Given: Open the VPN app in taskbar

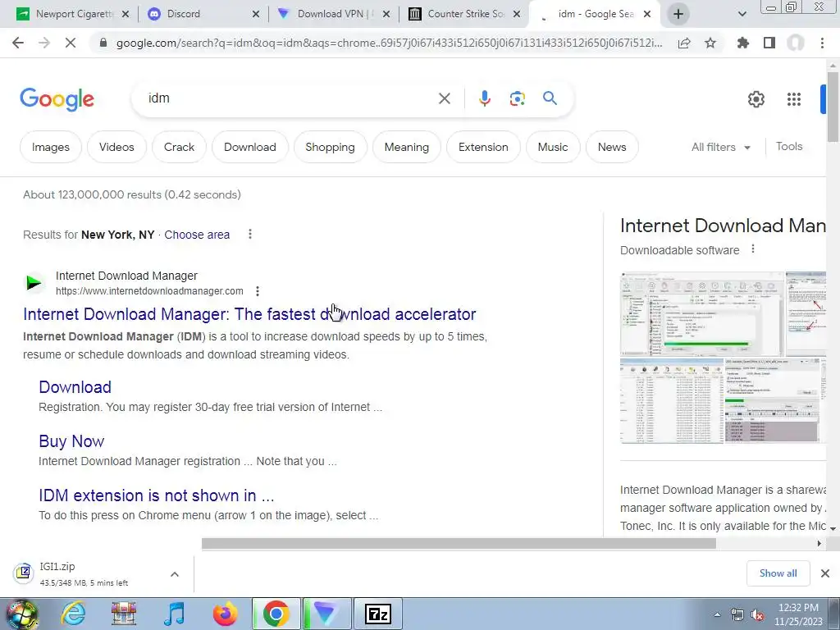Looking at the screenshot, I should pos(326,614).
